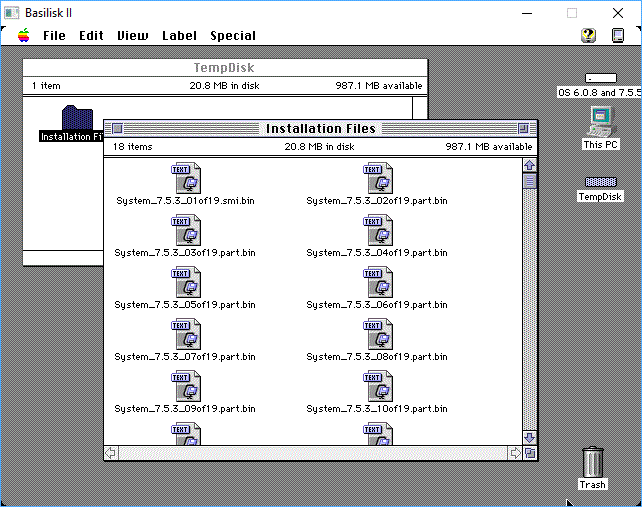This screenshot has height=507, width=642.
Task: Click the System_7.5.3_03of19.part.bin file name
Action: [185, 253]
